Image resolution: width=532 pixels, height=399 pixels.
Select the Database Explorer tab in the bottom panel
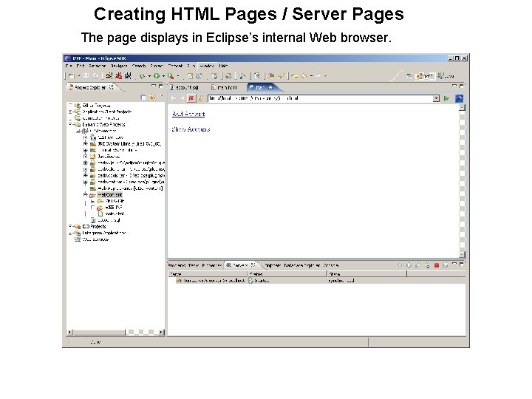point(302,265)
